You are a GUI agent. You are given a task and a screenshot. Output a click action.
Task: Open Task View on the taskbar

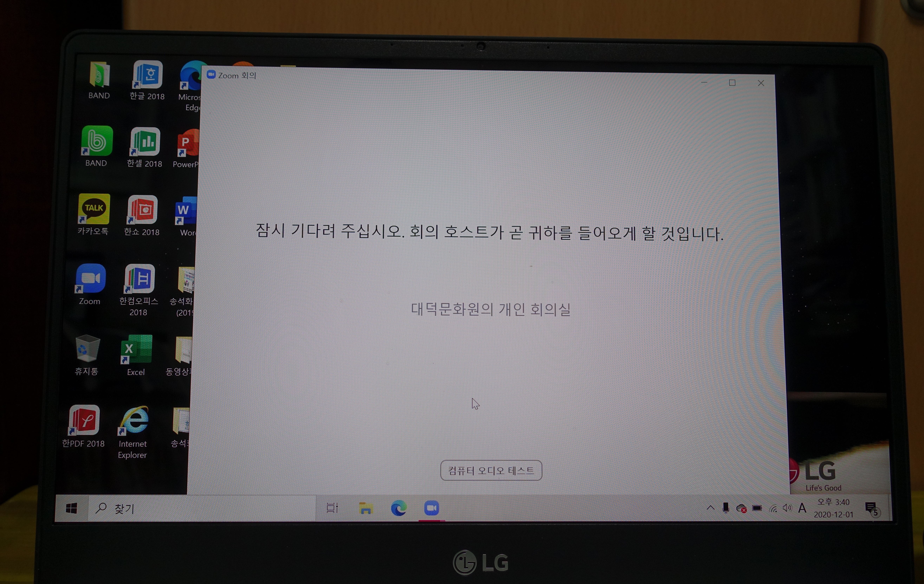click(x=332, y=508)
